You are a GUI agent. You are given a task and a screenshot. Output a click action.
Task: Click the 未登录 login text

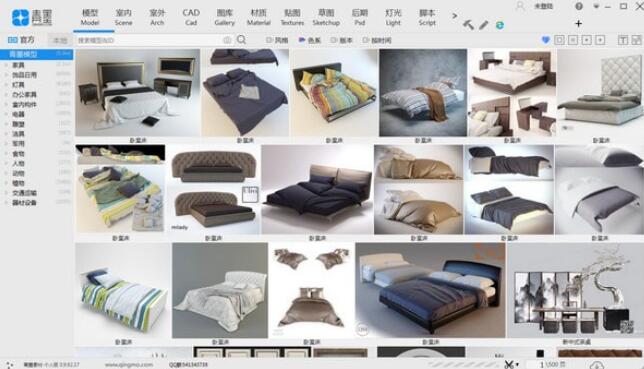(543, 7)
